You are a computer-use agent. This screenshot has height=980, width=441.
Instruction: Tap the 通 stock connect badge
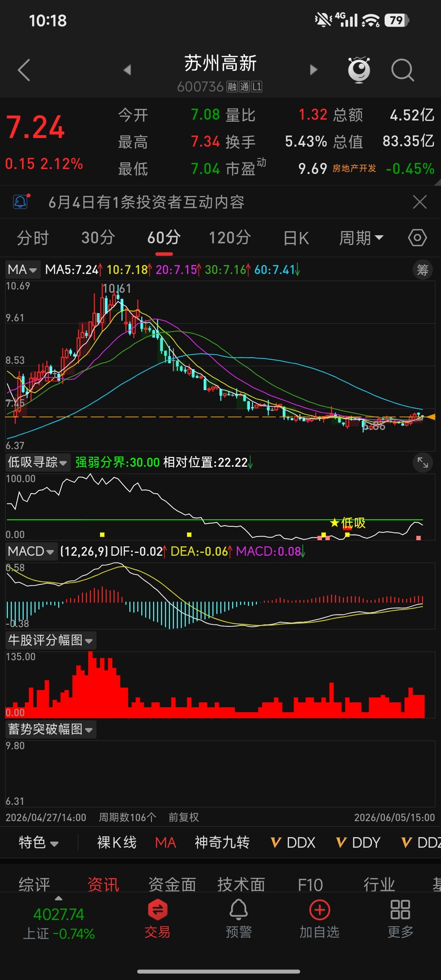[244, 87]
